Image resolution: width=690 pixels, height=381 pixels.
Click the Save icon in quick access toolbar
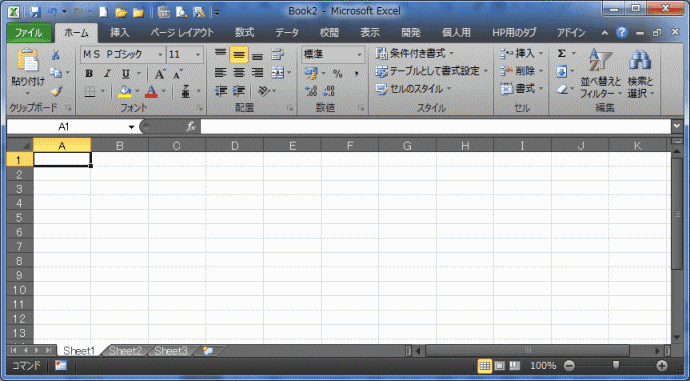35,12
